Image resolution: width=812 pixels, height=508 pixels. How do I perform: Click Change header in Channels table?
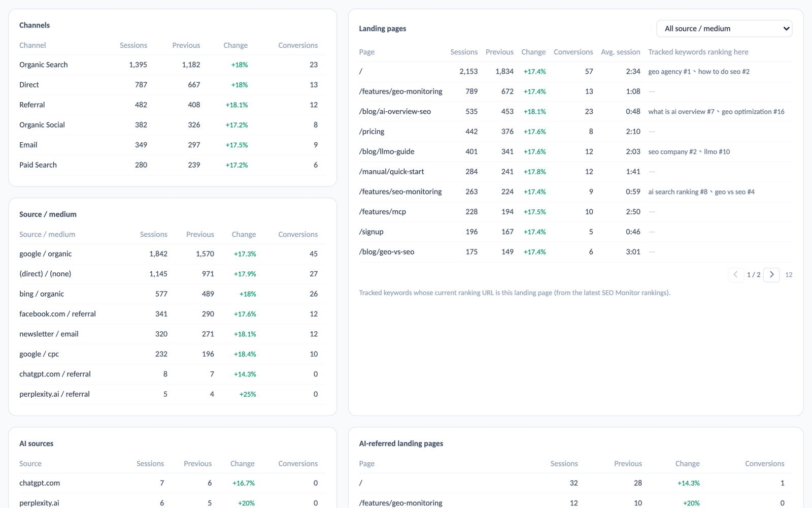click(235, 45)
